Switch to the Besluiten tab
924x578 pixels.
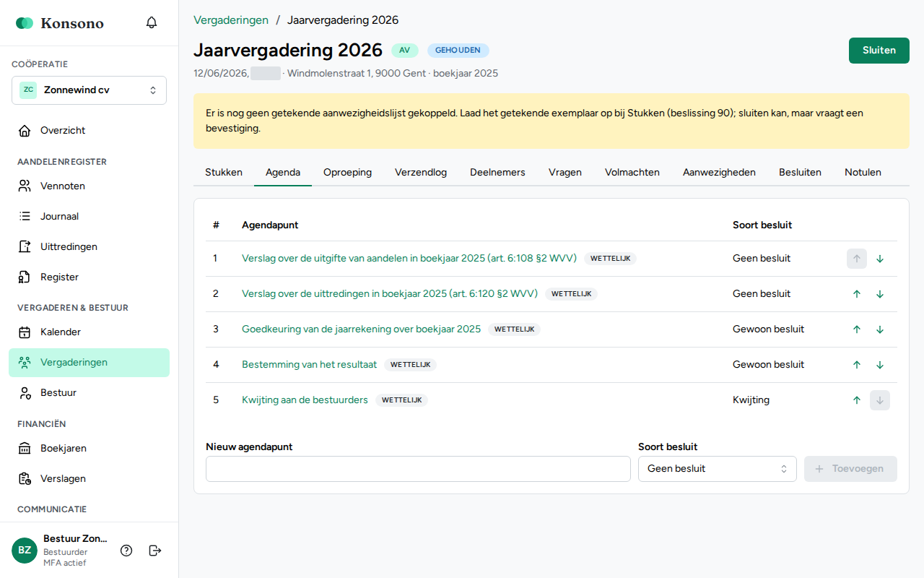click(x=800, y=173)
